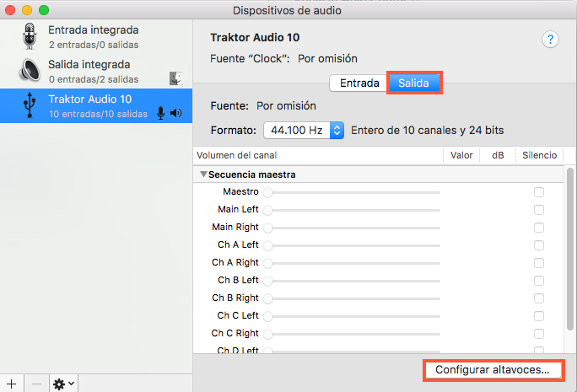Mute the Ch A Right channel
The image size is (577, 392).
(x=539, y=263)
